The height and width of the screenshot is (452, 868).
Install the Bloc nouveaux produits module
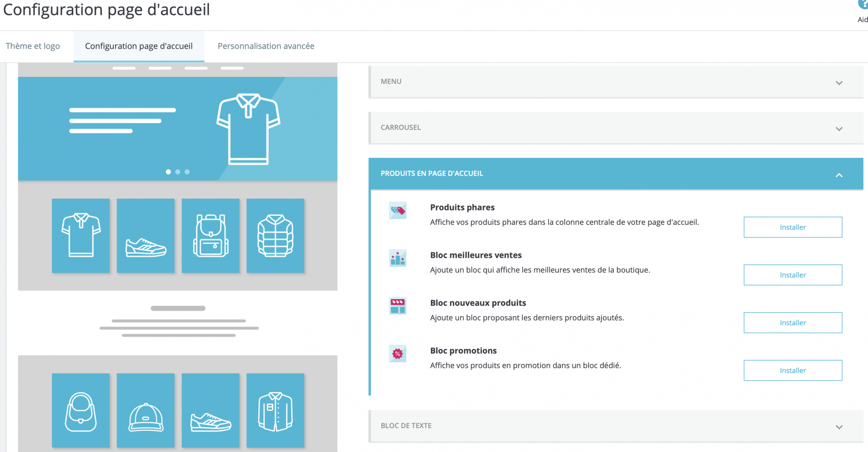tap(793, 323)
